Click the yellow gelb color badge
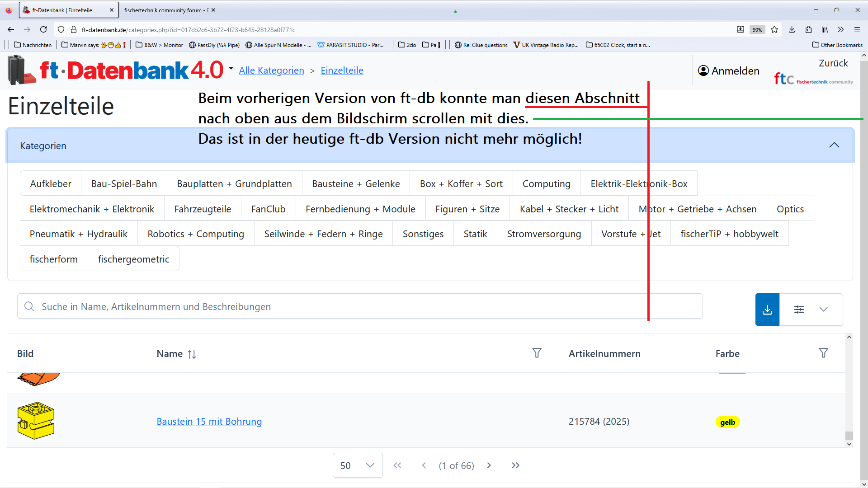This screenshot has height=488, width=868. 727,422
